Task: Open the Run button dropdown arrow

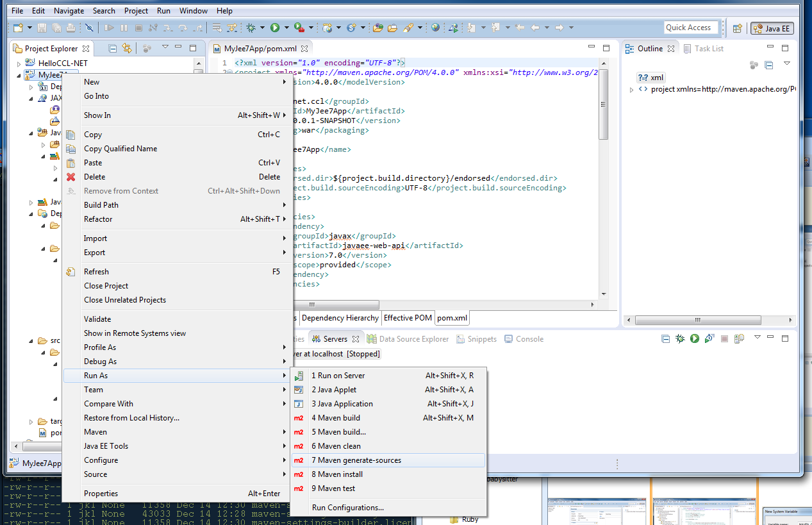Action: [x=285, y=28]
